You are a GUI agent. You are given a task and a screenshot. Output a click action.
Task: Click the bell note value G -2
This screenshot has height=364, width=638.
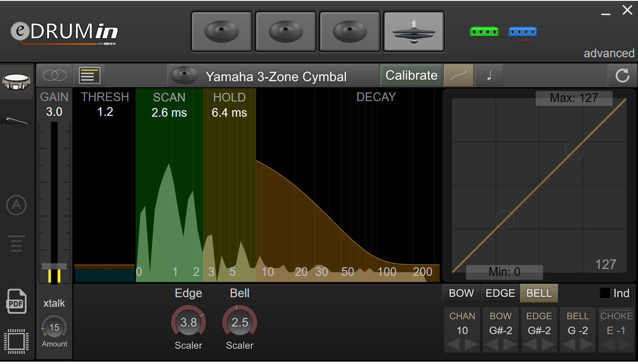point(578,331)
